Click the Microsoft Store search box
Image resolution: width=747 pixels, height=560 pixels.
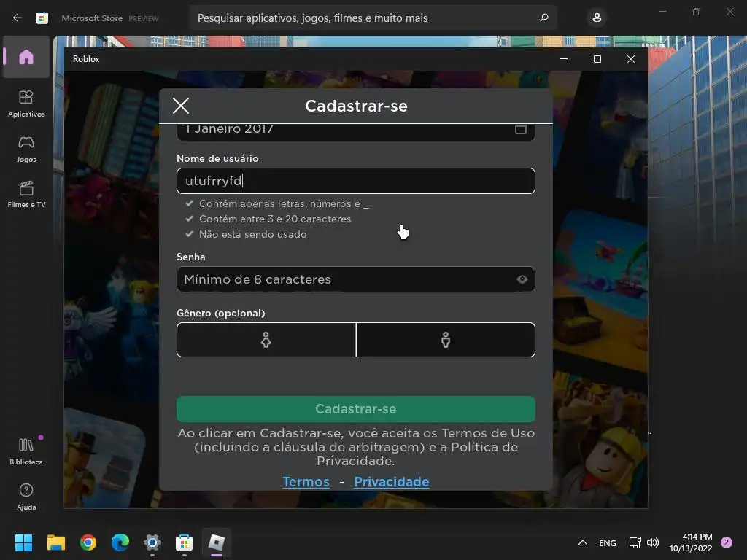(x=373, y=18)
